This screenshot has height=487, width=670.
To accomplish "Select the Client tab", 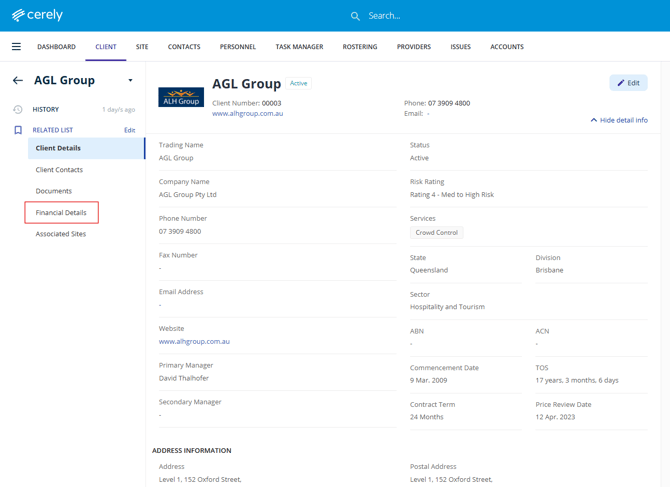I will click(106, 47).
